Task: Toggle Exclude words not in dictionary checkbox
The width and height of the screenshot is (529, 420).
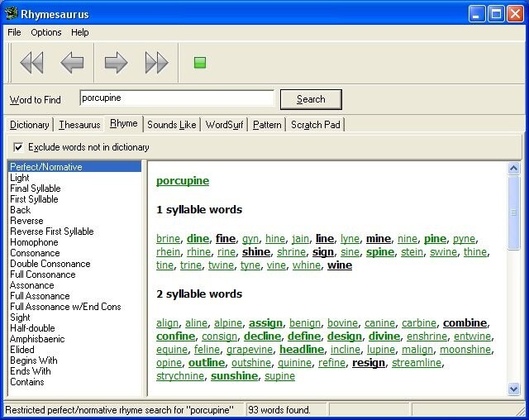Action: 18,147
